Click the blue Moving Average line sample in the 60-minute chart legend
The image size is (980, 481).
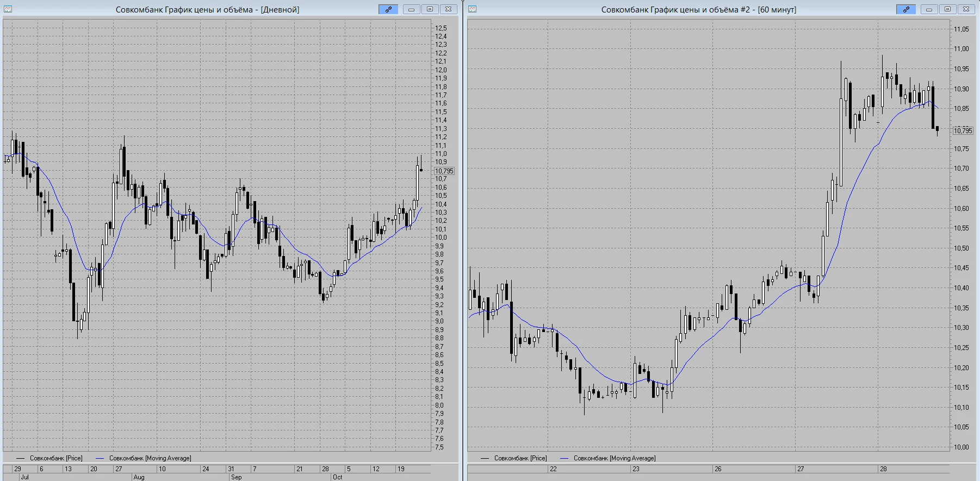(x=564, y=459)
